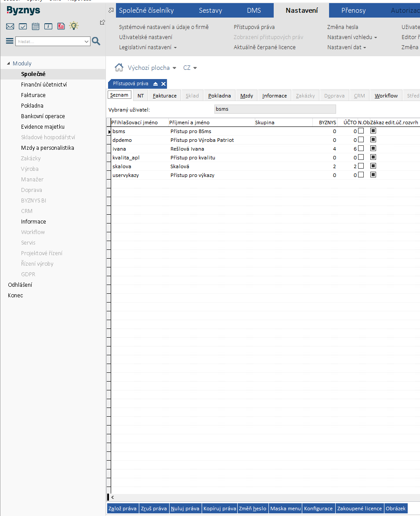The image size is (420, 516).
Task: Click the hledat search input field
Action: [49, 41]
